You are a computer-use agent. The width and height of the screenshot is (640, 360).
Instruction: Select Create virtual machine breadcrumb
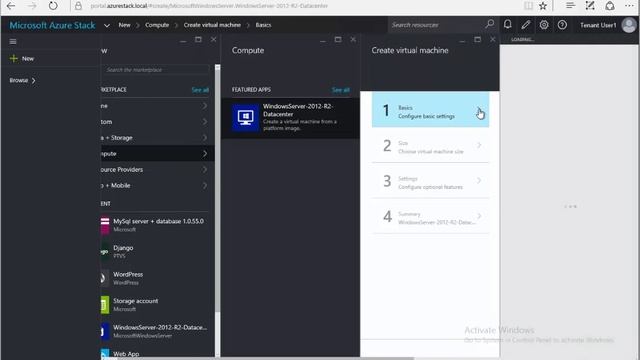tap(212, 25)
